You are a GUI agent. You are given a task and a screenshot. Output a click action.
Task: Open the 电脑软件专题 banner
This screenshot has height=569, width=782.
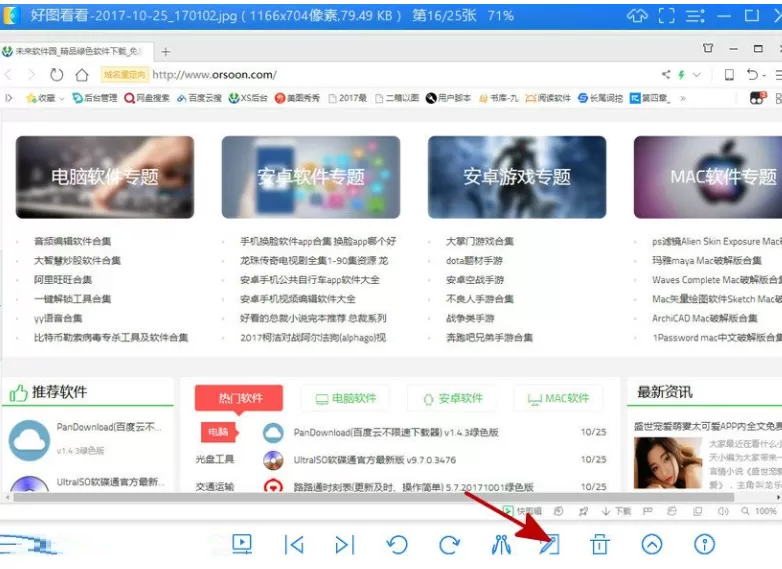[x=105, y=177]
